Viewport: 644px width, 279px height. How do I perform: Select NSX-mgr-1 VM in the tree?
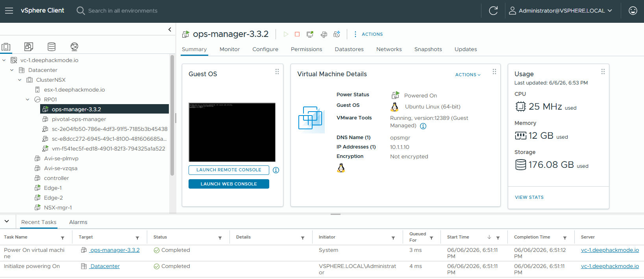[x=58, y=207]
